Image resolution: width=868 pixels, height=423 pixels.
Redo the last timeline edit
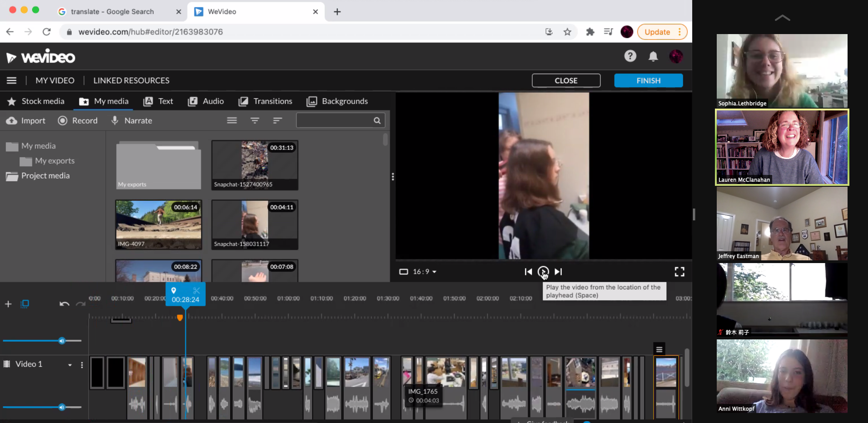[81, 304]
